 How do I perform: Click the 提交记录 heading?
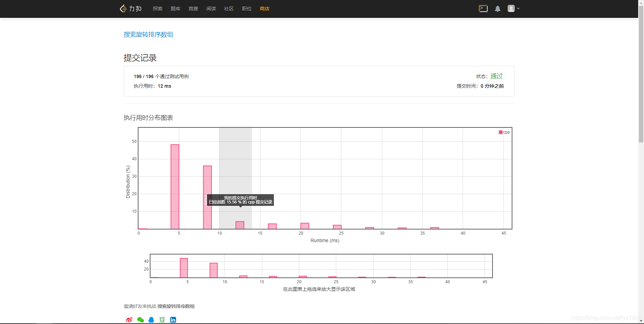point(140,58)
